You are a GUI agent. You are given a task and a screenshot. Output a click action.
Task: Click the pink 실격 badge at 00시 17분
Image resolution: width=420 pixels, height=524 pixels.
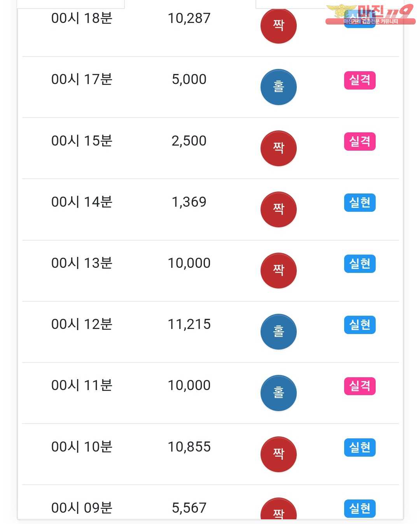(x=360, y=80)
